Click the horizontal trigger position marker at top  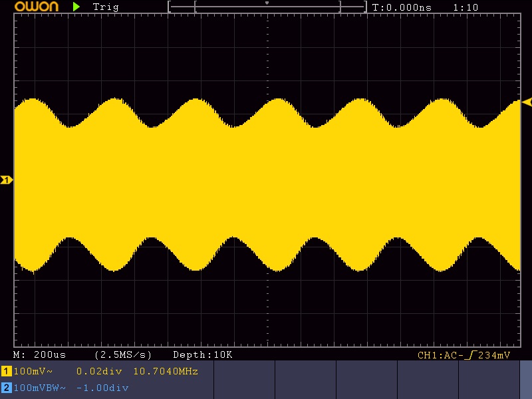(x=267, y=3)
